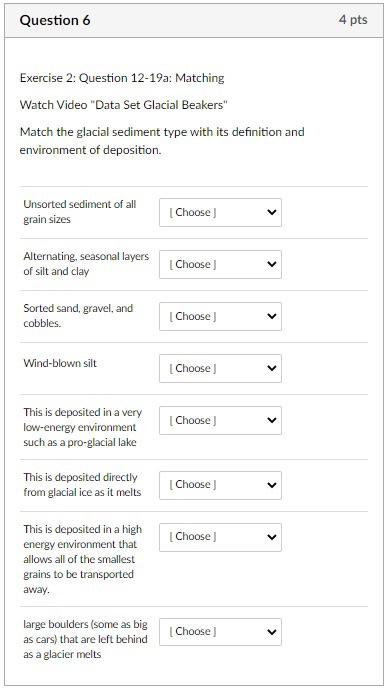
Task: Open dropdown for 'deposited directly from glacial ice'
Action: (220, 485)
